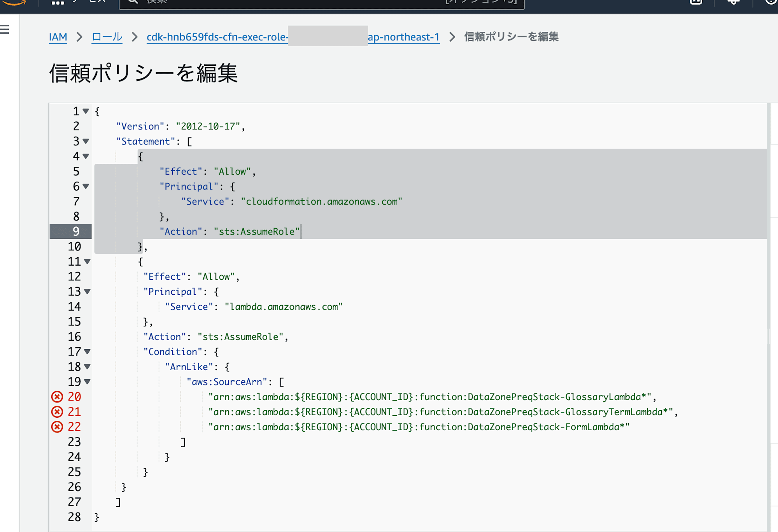Click the "Condition" key on line 17

(x=173, y=352)
